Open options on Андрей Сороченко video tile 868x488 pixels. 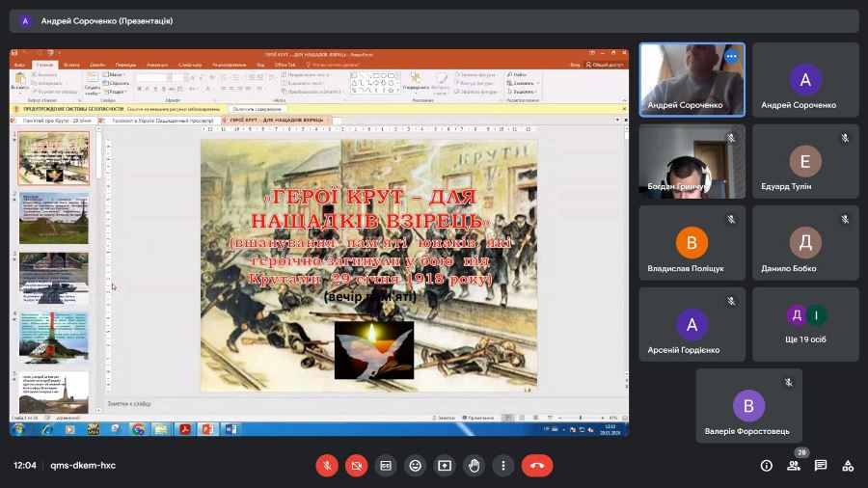(731, 57)
